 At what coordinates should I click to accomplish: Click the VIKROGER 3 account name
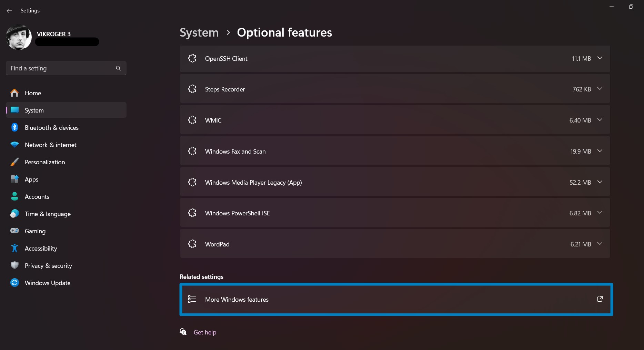pos(54,34)
